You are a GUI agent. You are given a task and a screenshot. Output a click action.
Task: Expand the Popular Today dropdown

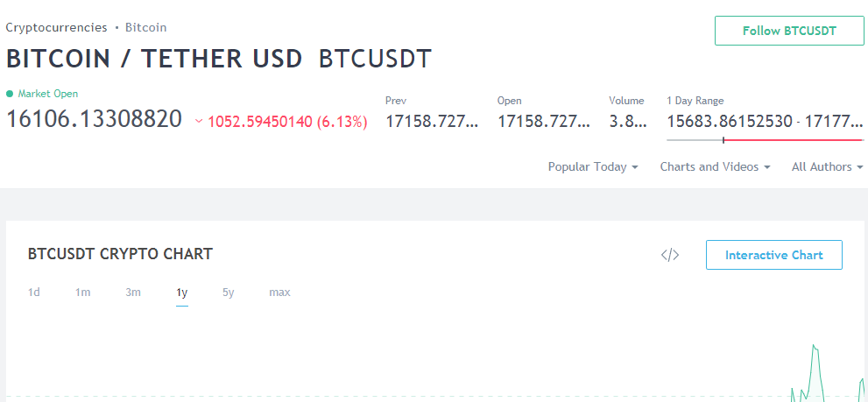click(593, 166)
